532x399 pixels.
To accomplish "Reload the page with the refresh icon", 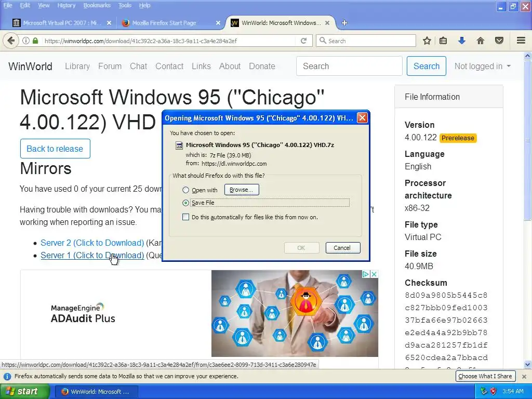I will click(x=303, y=41).
